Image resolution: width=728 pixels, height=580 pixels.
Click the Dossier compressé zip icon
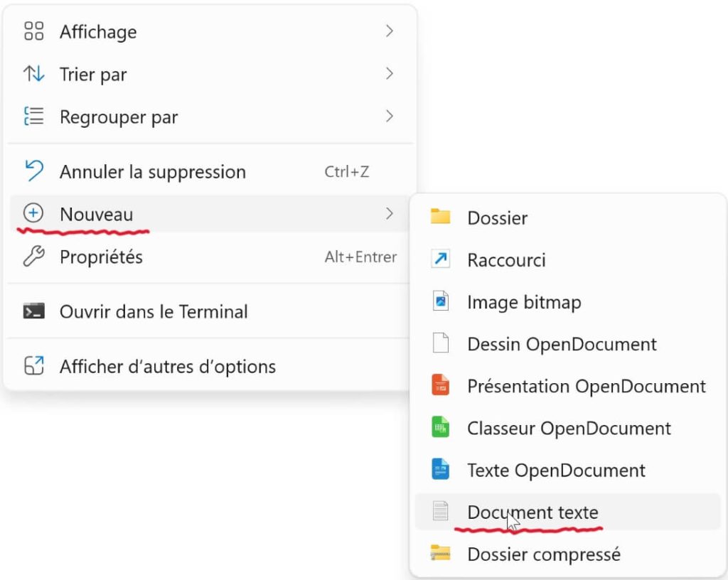point(441,554)
